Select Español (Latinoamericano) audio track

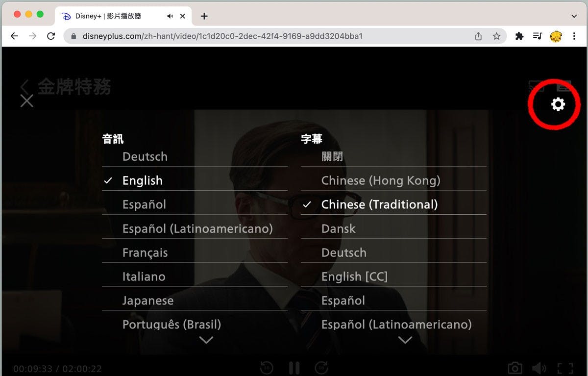pos(195,229)
